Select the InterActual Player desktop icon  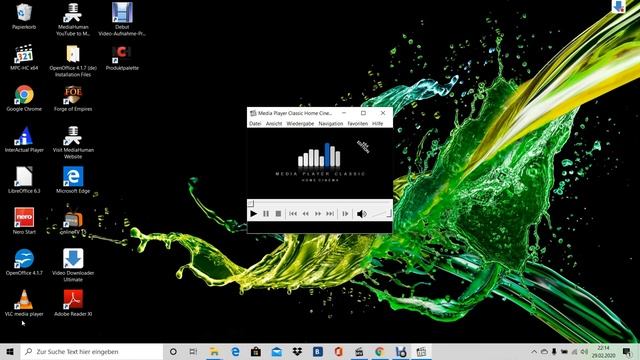tap(24, 140)
